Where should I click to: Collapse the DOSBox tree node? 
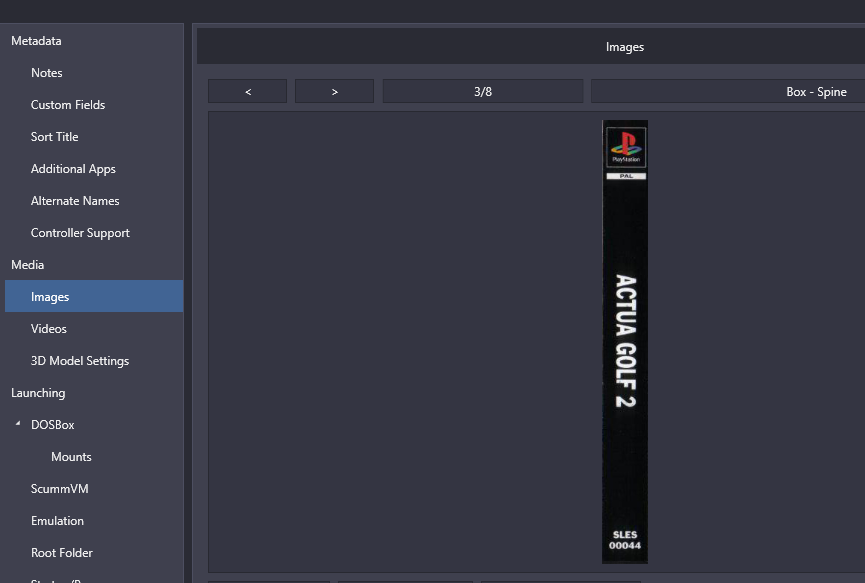coord(18,424)
